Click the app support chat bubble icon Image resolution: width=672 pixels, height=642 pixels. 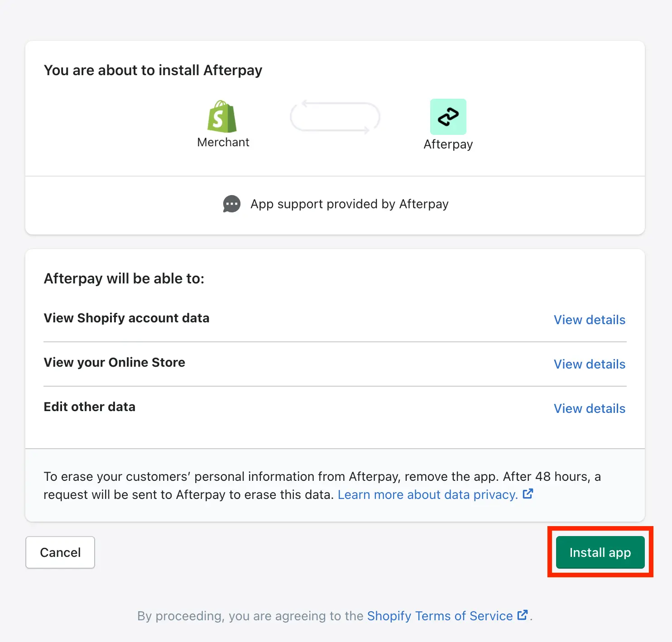coord(232,204)
